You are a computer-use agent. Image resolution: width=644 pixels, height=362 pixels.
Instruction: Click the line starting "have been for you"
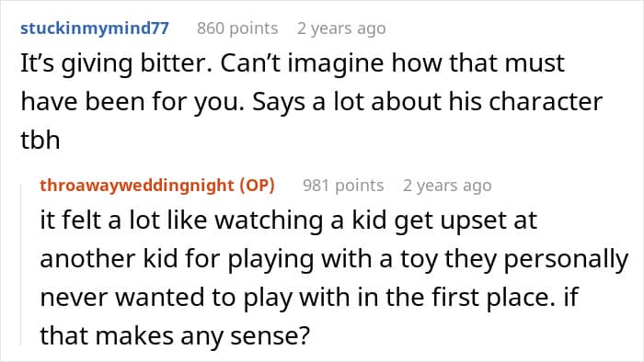click(x=311, y=102)
